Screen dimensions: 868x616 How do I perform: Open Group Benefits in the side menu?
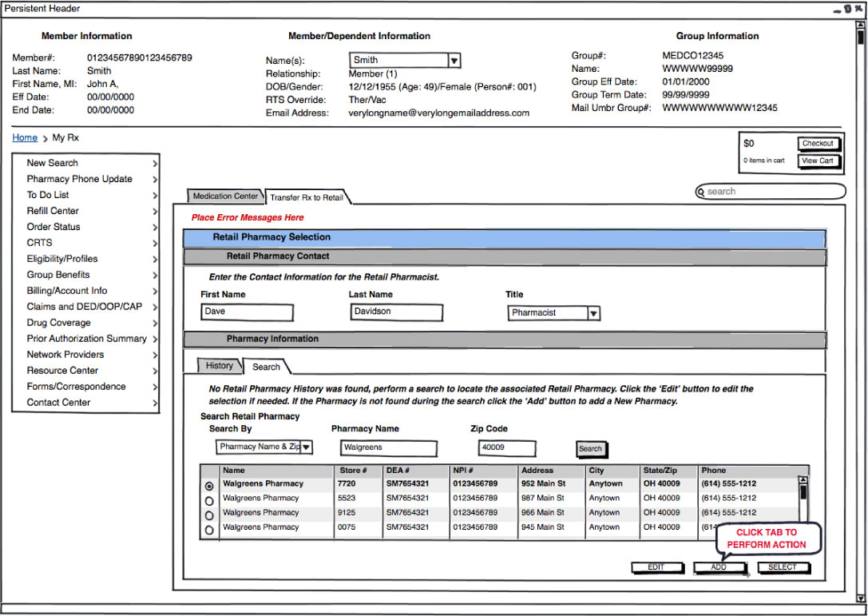pos(58,275)
